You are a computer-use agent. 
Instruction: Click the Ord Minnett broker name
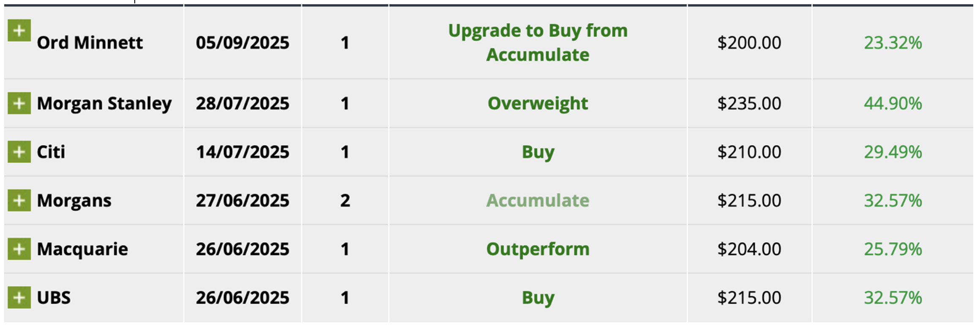(x=90, y=43)
